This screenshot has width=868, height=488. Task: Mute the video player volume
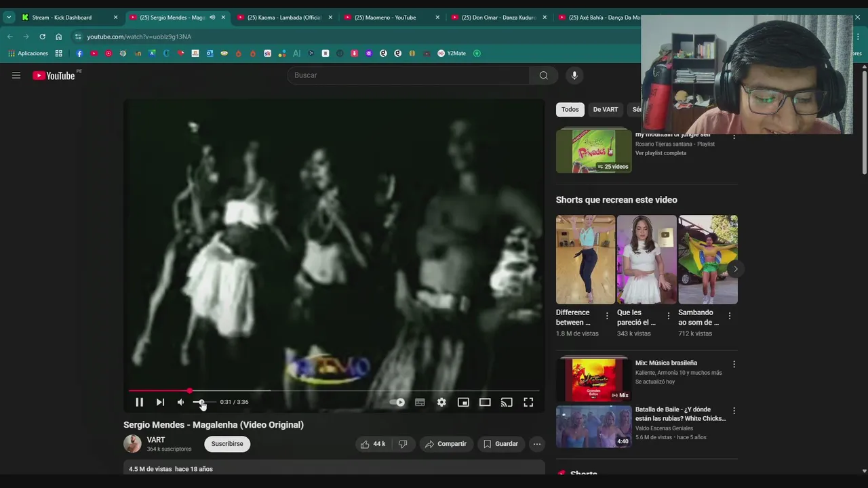(180, 402)
